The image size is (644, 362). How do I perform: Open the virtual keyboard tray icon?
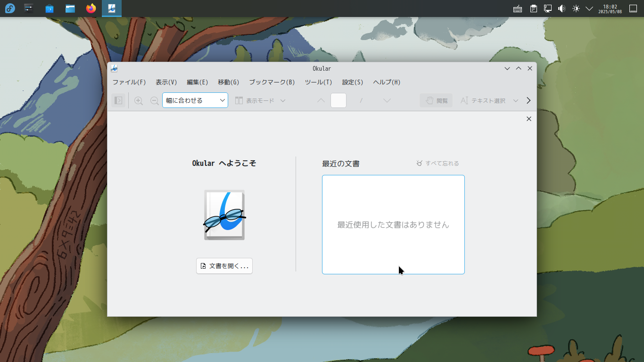518,8
